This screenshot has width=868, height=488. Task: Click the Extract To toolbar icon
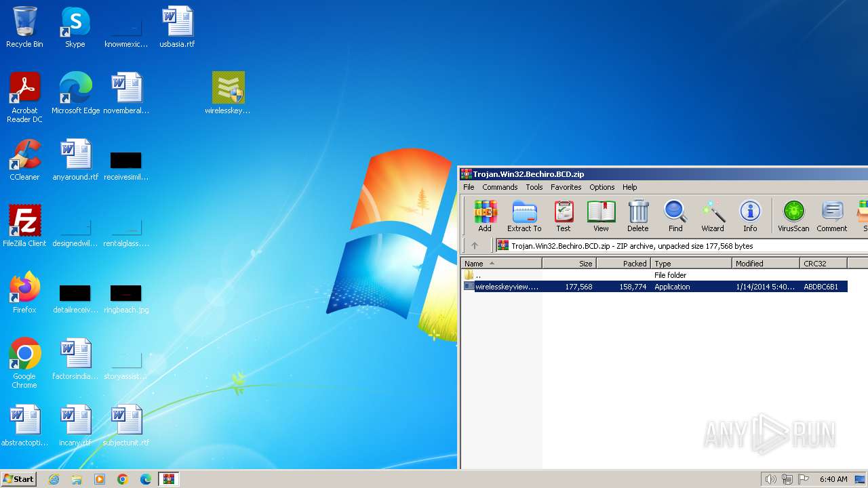524,216
